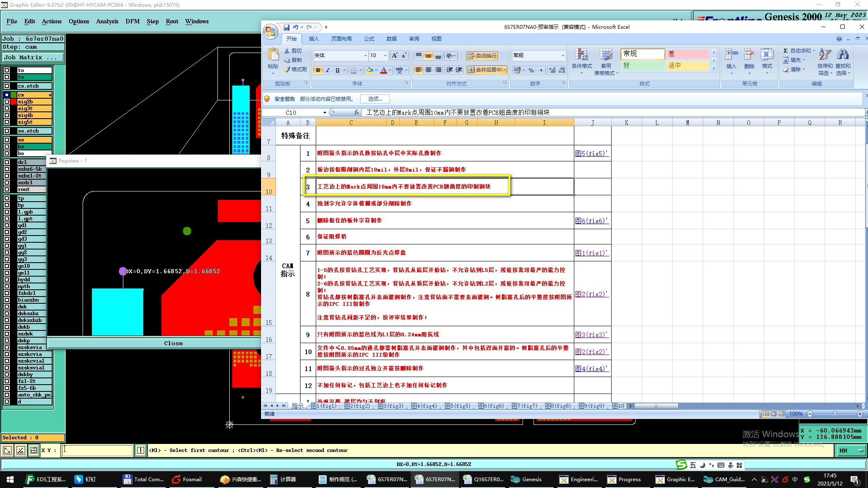868x488 pixels.
Task: Toggle visibility checkbox for sig2b layer
Action: (7, 102)
